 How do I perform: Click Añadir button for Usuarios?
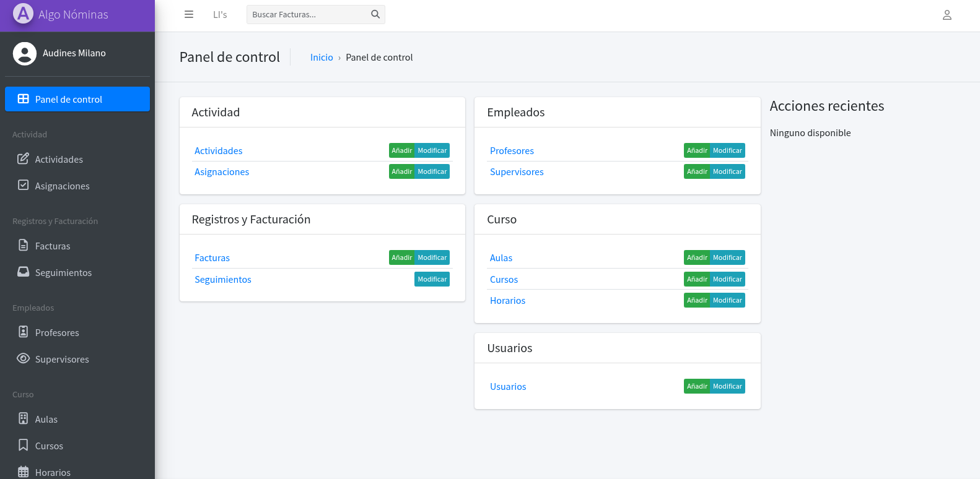click(x=697, y=386)
